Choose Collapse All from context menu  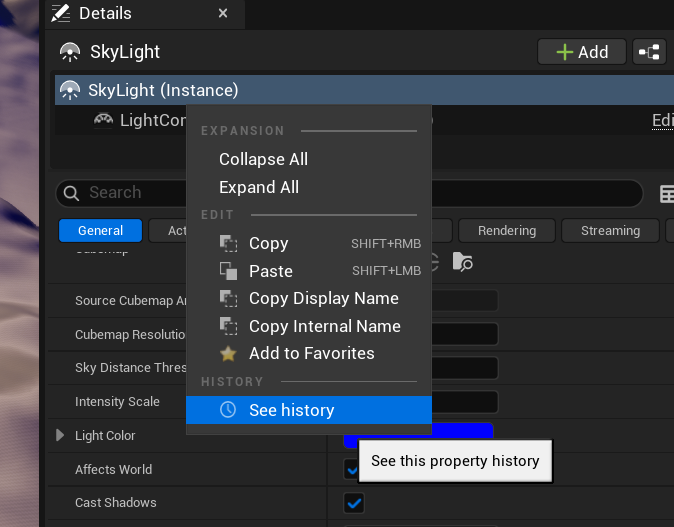[263, 159]
